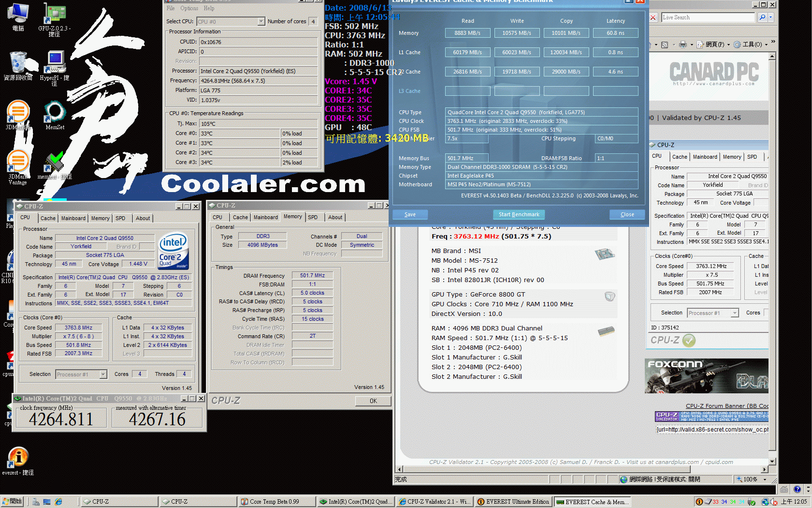This screenshot has width=812, height=508.
Task: Click OK in the CPU-Z Memory window
Action: [373, 401]
